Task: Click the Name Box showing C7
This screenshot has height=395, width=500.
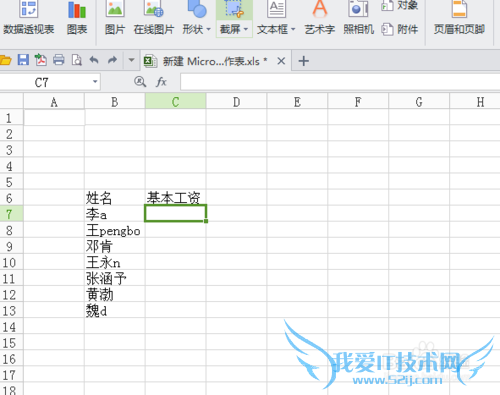Action: (x=46, y=82)
